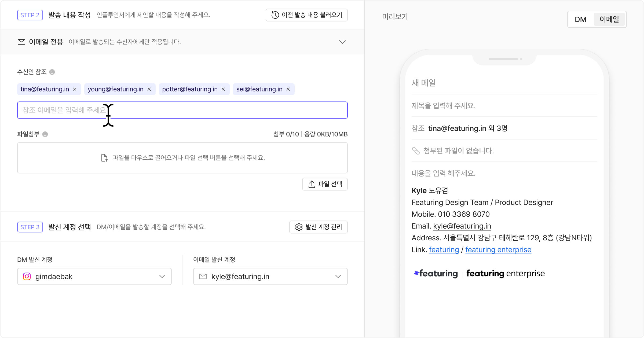Click Instagram icon in DM account box
The image size is (644, 338).
[27, 276]
